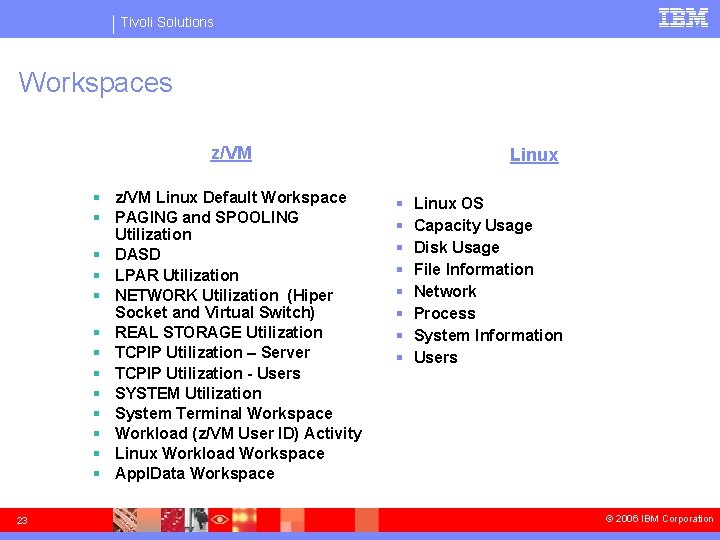Select the 'Tivoli Solutions' header text
Image resolution: width=720 pixels, height=540 pixels.
click(167, 22)
